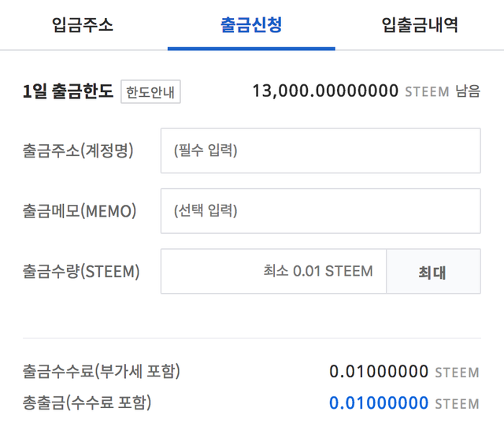504x434 pixels.
Task: Click the 출금수량(STEEM) amount field
Action: [273, 271]
